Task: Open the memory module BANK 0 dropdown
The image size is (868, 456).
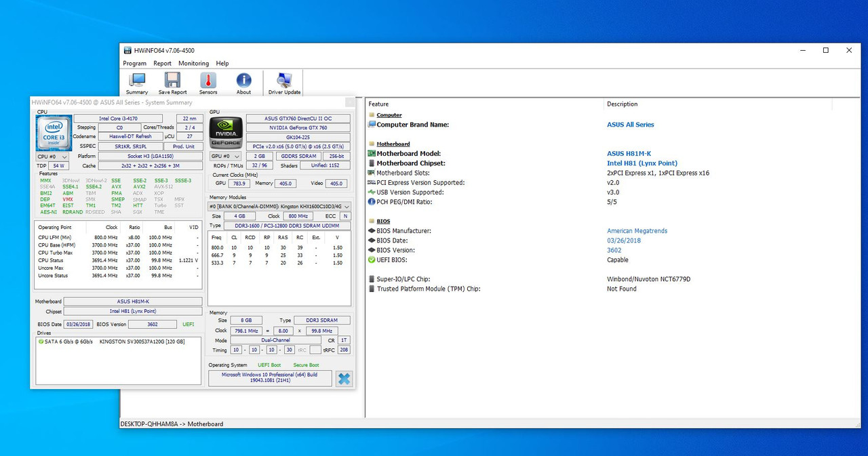Action: 279,206
